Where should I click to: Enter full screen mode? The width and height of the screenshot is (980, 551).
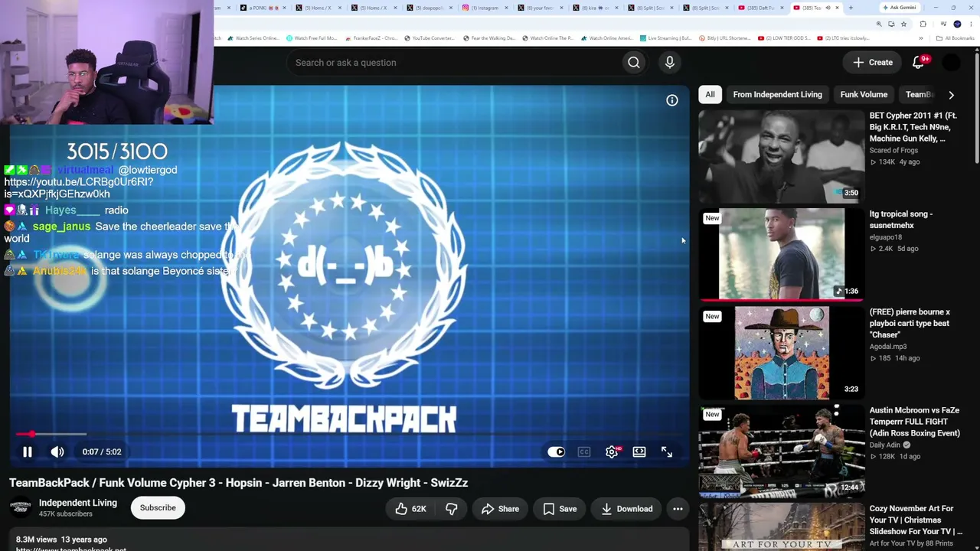[x=667, y=452]
